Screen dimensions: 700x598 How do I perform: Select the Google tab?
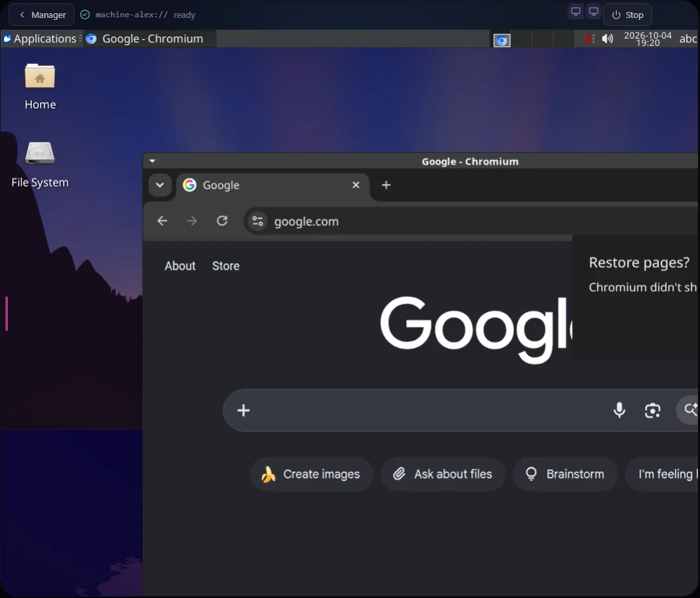273,185
